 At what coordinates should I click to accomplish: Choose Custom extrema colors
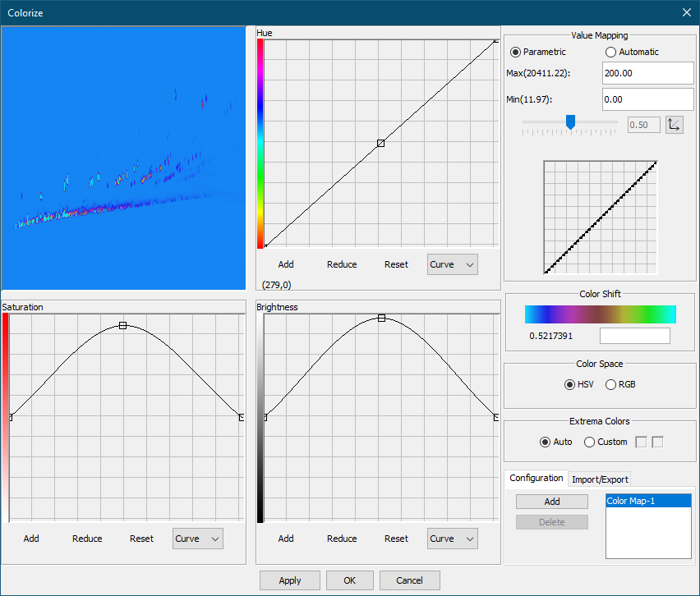[x=589, y=442]
